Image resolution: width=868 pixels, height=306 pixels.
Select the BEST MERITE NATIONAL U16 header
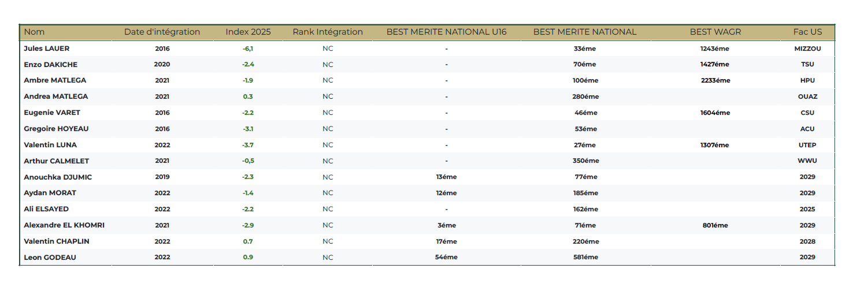click(446, 32)
